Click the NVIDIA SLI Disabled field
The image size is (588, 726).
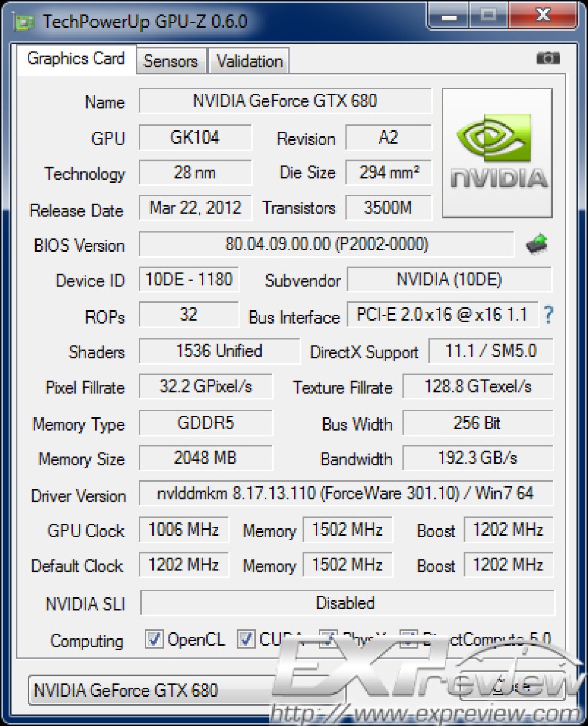point(347,603)
